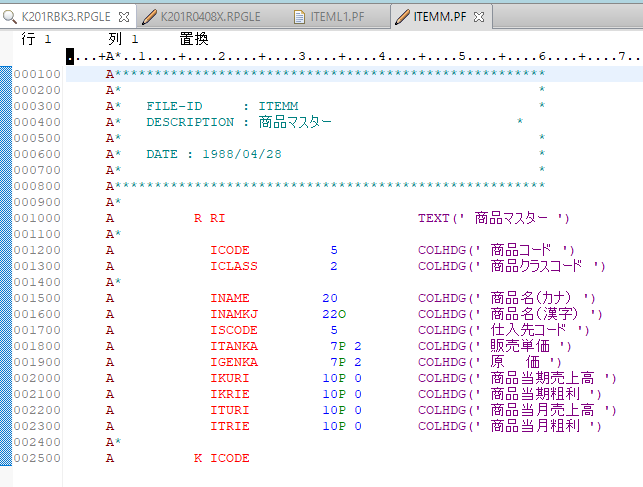This screenshot has width=643, height=487.
Task: Click the INAMKJ field name
Action: click(234, 314)
